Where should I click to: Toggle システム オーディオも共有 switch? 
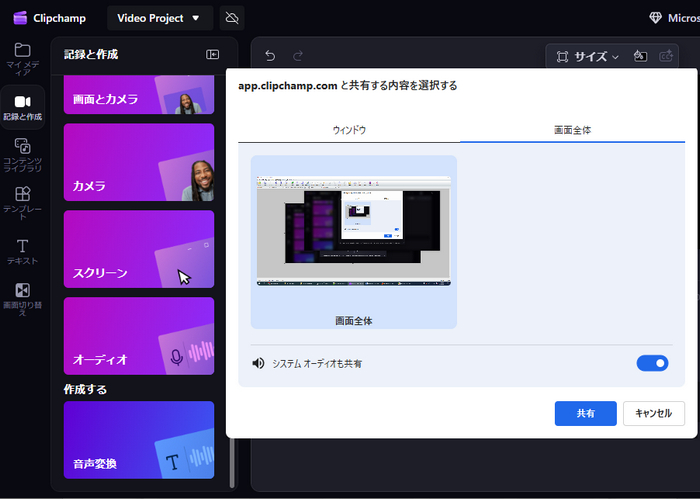(x=652, y=363)
